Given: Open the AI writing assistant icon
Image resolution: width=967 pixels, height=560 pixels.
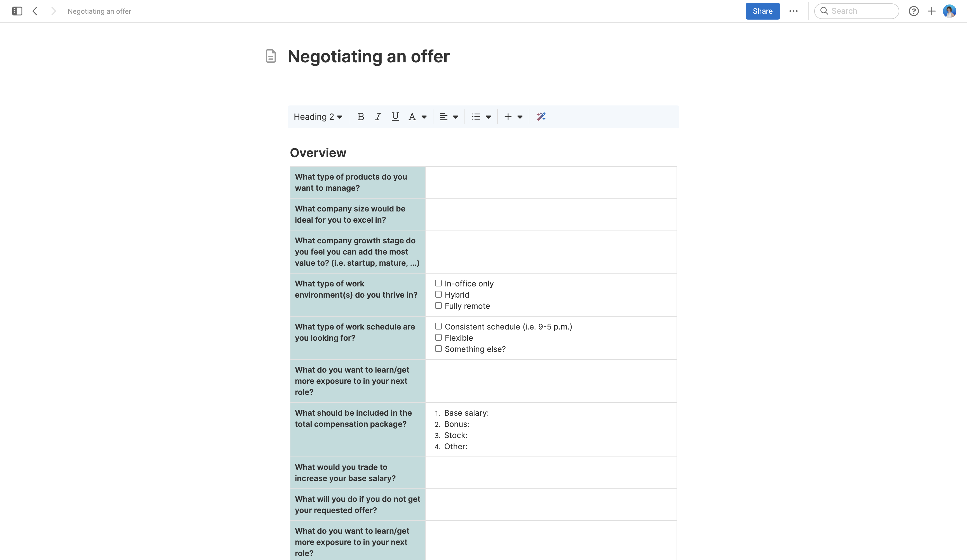Looking at the screenshot, I should click(541, 117).
